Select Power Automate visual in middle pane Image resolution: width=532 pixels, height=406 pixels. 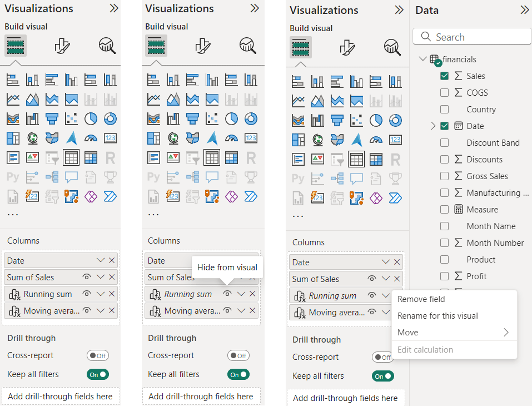click(251, 196)
